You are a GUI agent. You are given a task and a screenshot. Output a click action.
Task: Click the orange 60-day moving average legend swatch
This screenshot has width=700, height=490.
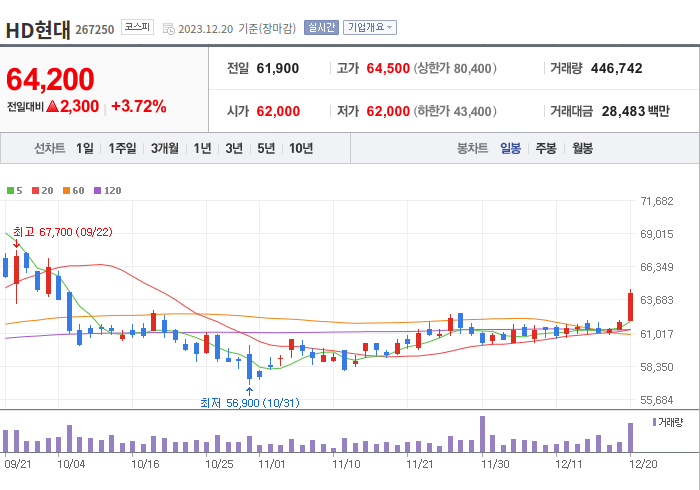pos(67,191)
